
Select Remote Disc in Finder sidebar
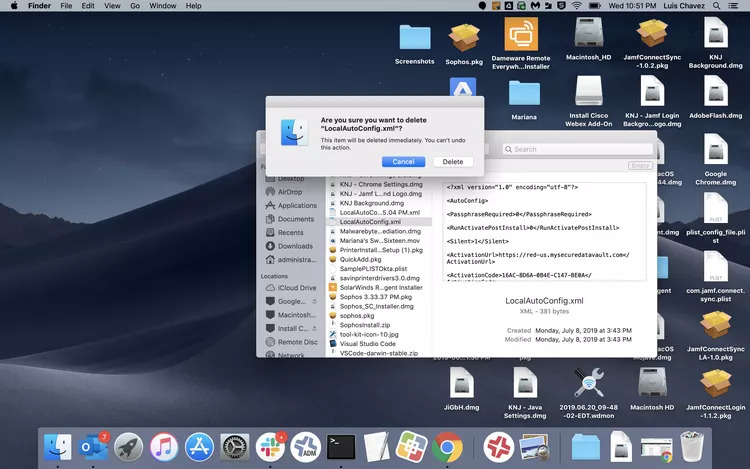pos(298,342)
